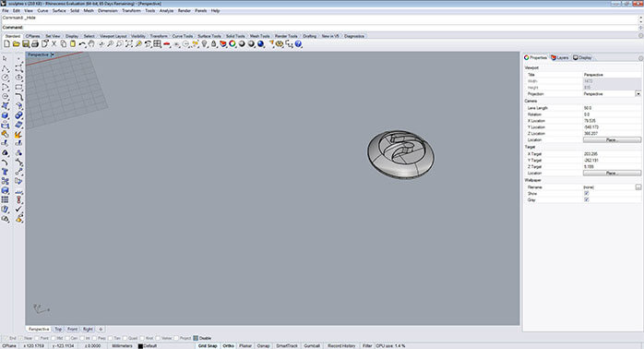Click the Camera Location Place button
The image size is (644, 349).
pyautogui.click(x=612, y=139)
